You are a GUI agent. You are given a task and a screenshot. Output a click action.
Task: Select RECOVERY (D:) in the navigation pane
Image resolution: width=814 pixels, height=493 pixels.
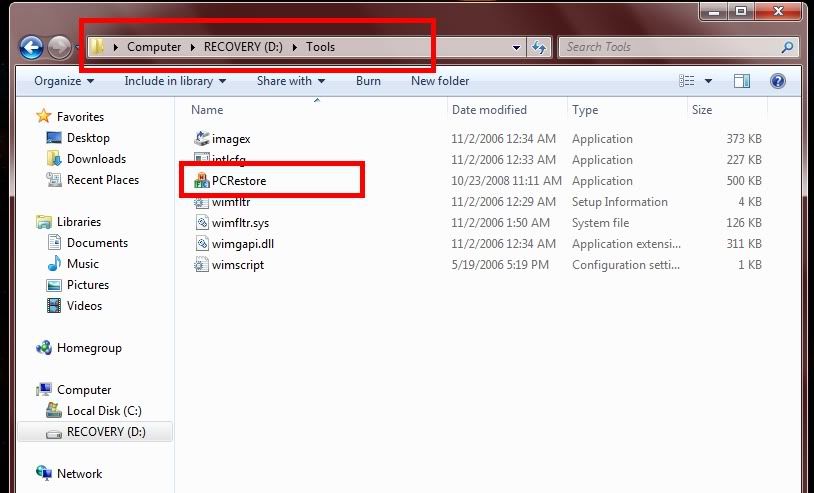click(x=96, y=432)
